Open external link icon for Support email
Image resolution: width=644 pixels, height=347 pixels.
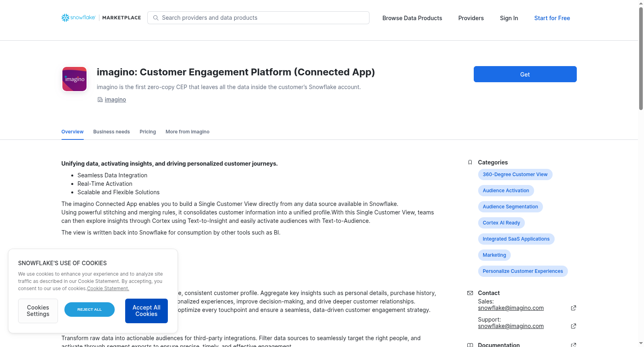(x=574, y=326)
